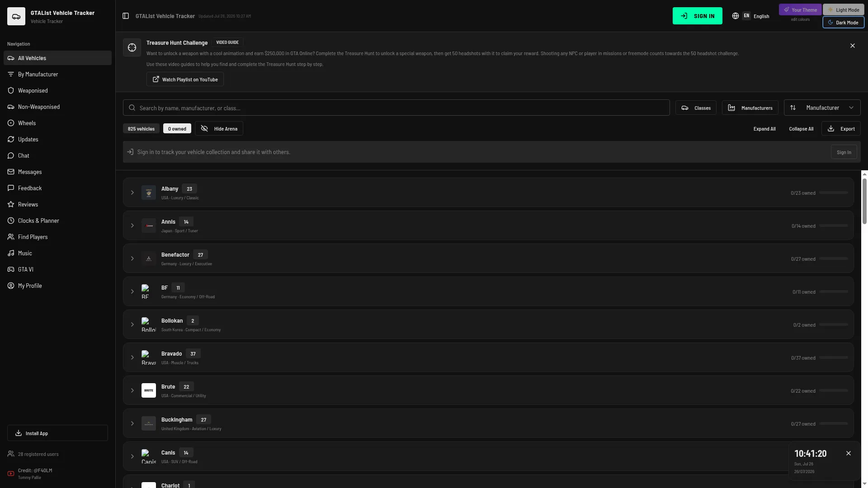Screen dimensions: 868x488
Task: Open By Manufacturer view
Action: pyautogui.click(x=57, y=74)
